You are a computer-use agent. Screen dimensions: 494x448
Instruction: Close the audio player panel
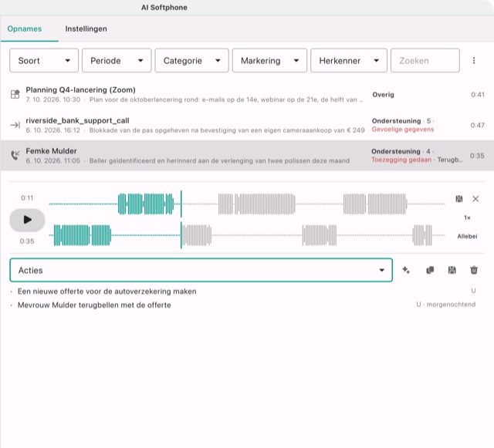tap(475, 199)
